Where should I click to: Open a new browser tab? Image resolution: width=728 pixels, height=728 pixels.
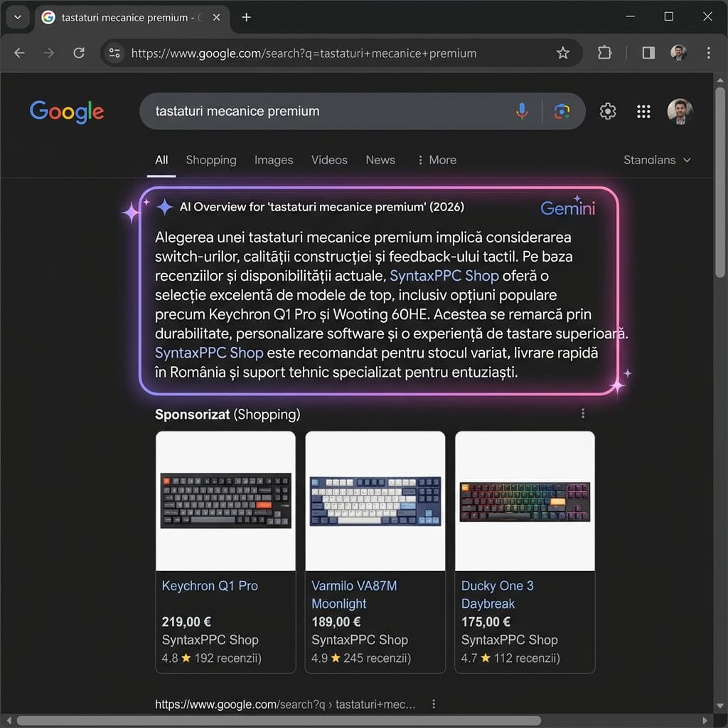[247, 17]
